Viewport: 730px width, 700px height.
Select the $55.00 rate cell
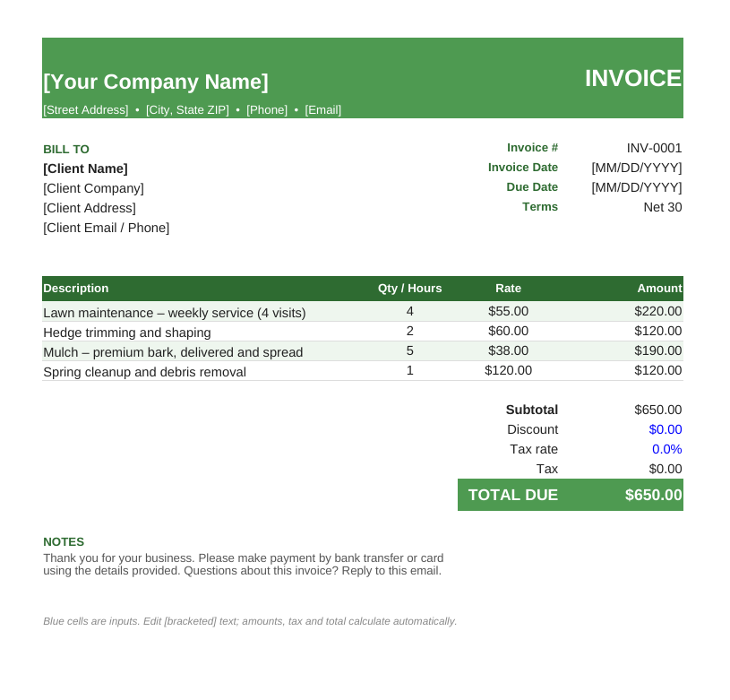tap(509, 311)
